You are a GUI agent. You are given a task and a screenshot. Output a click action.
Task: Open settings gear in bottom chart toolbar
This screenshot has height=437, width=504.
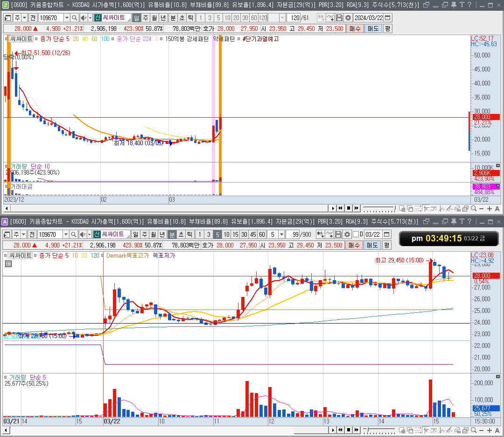[x=347, y=234]
